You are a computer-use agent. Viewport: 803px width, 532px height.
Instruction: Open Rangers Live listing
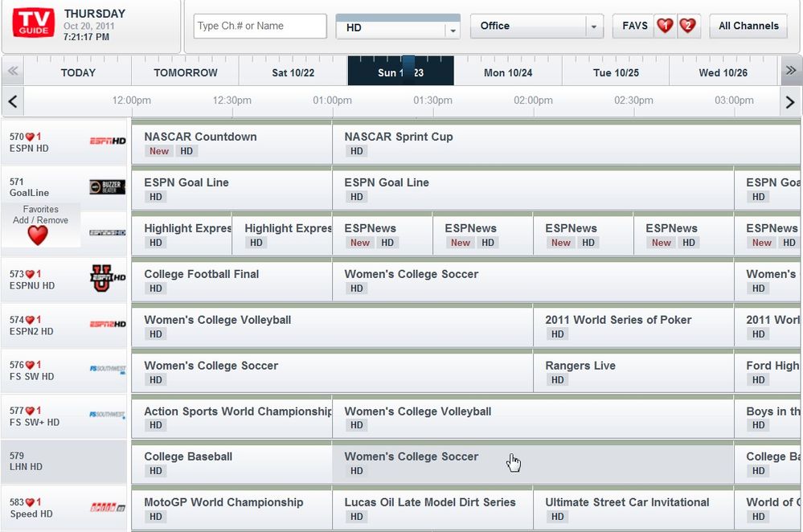[x=633, y=373]
